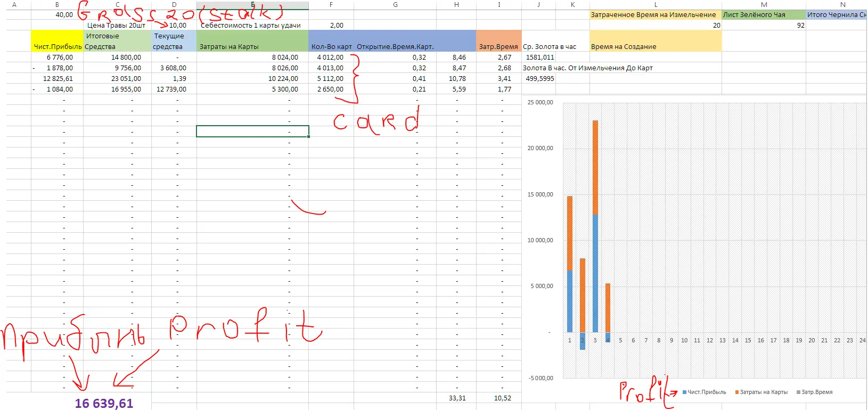
Task: Click the Кол-Во карт header cell
Action: pyautogui.click(x=331, y=46)
